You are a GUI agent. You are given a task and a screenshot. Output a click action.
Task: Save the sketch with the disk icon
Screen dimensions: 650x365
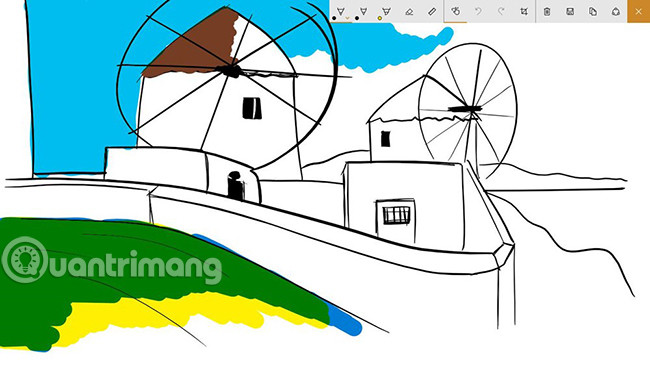[x=570, y=11]
